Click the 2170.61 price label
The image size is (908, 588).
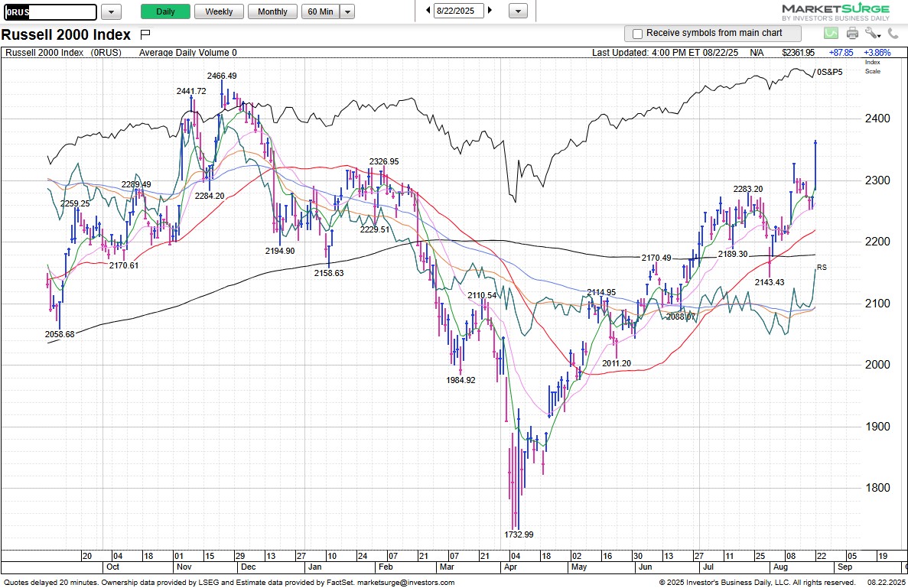coord(124,265)
